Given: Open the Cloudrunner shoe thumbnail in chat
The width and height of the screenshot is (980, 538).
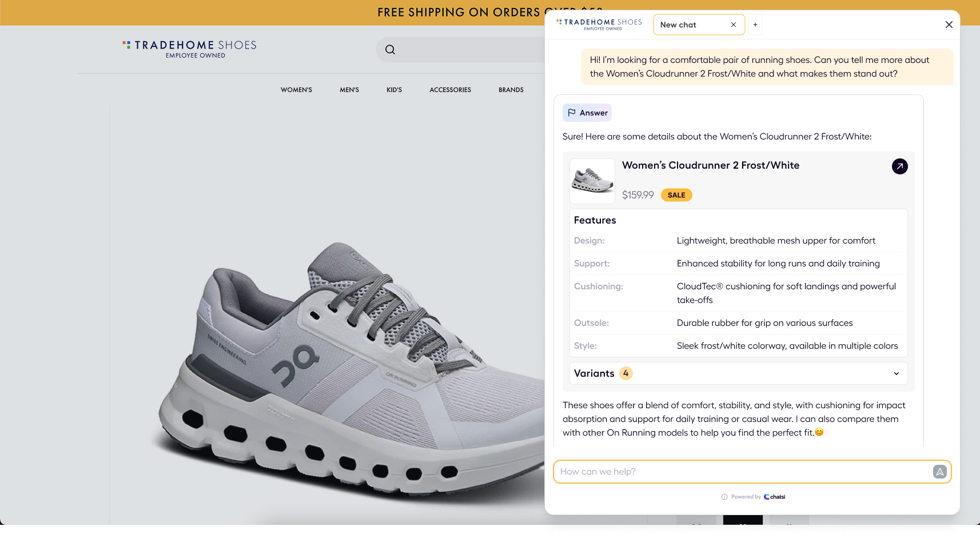Looking at the screenshot, I should click(592, 181).
